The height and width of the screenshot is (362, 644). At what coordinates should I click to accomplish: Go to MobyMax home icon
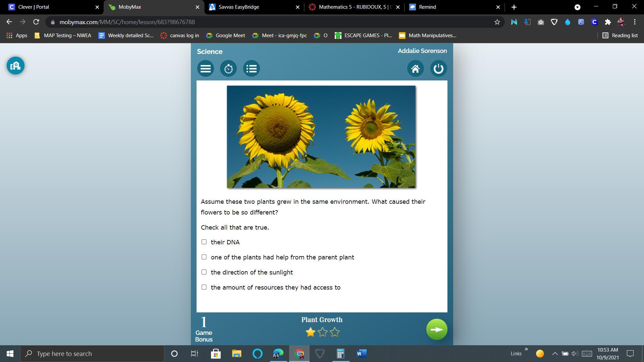click(x=415, y=69)
